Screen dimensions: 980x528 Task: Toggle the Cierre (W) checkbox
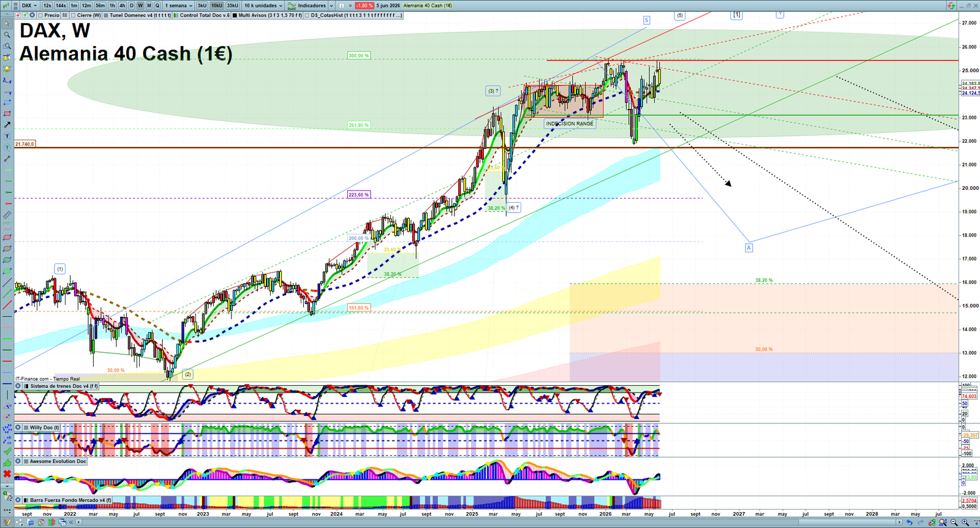(x=73, y=15)
